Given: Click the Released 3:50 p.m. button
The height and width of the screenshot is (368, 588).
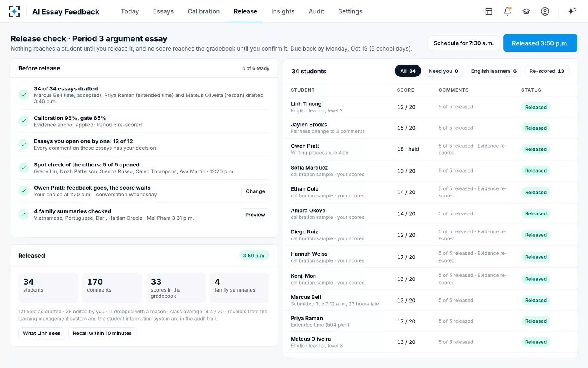Looking at the screenshot, I should coord(540,43).
